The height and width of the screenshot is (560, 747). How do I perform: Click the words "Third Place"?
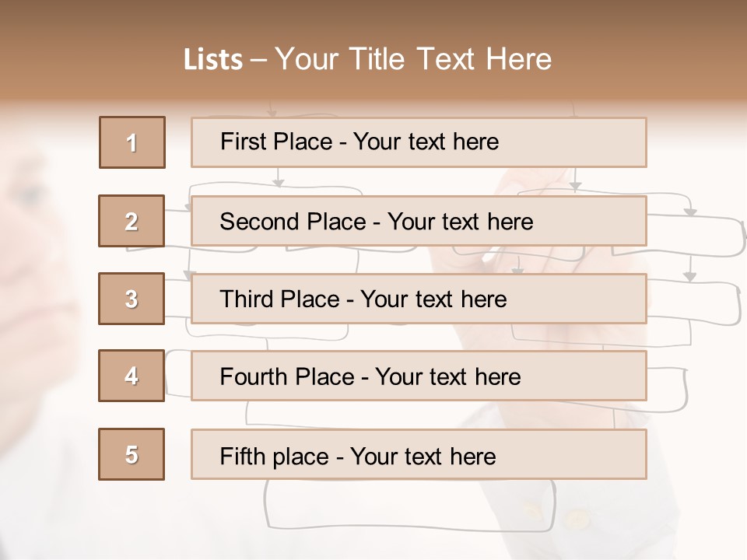(279, 299)
